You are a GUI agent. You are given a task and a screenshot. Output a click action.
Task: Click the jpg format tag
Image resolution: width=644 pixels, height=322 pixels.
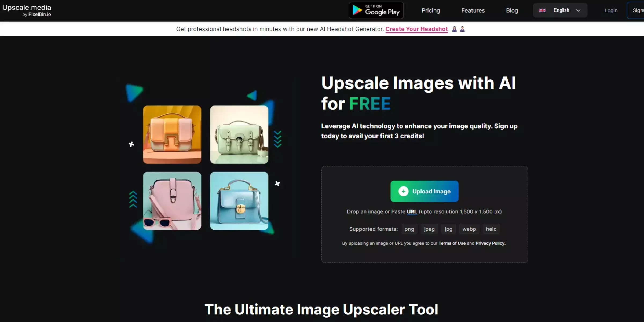[448, 229]
